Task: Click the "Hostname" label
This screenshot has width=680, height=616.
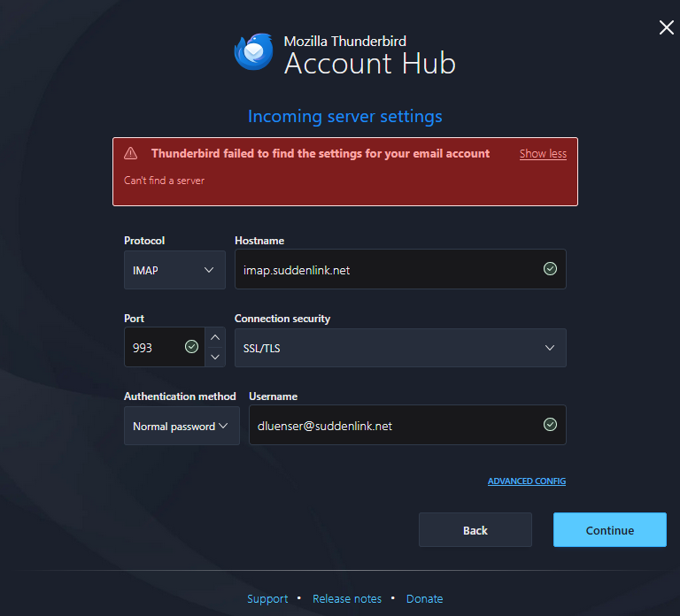Action: (259, 241)
